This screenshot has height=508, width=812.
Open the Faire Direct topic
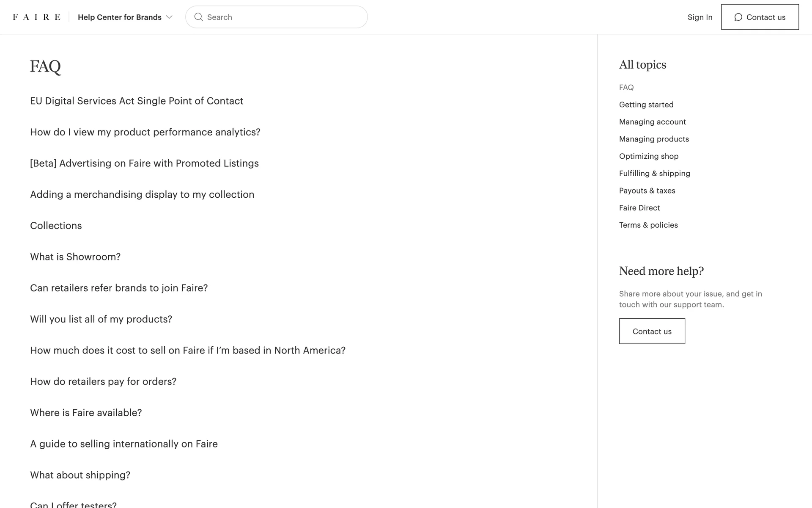pyautogui.click(x=639, y=208)
